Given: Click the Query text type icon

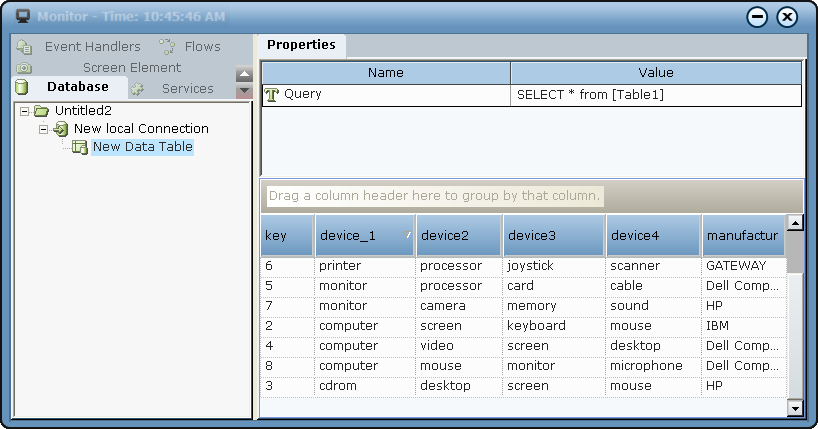Looking at the screenshot, I should [x=271, y=95].
